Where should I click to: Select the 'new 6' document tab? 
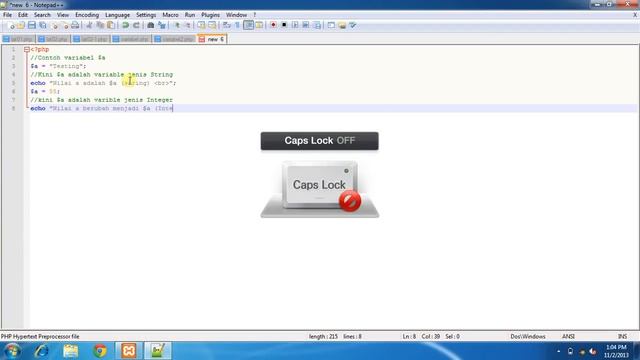(x=212, y=39)
